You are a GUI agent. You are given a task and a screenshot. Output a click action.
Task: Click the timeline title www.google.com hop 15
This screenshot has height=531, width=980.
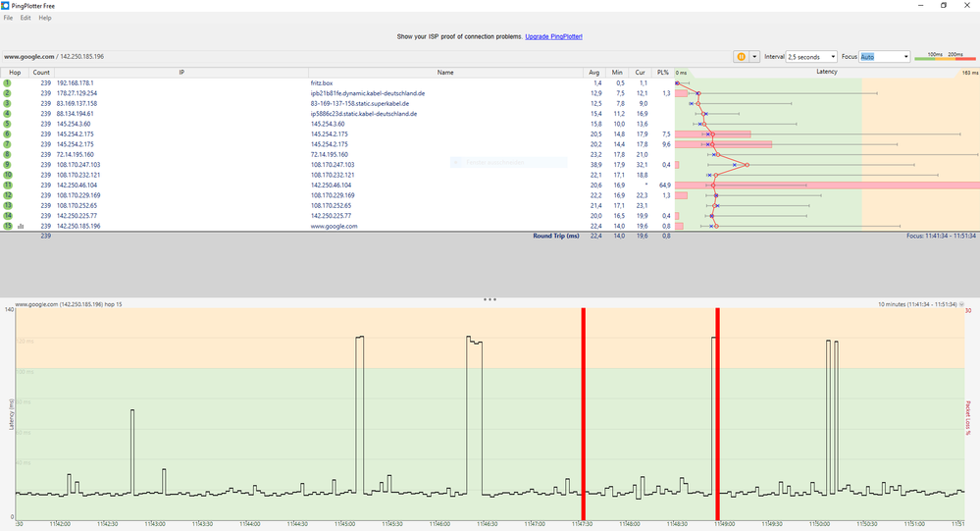(x=69, y=304)
